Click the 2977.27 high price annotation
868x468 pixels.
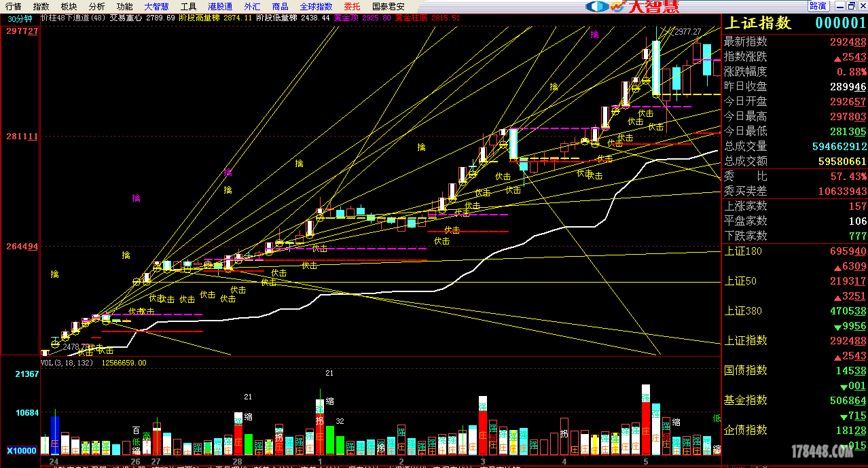coord(687,31)
